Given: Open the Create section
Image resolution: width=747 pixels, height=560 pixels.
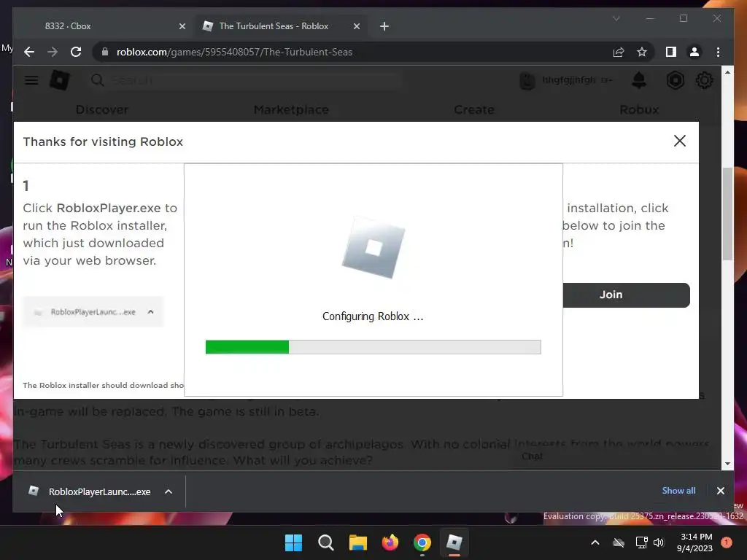Looking at the screenshot, I should (474, 109).
